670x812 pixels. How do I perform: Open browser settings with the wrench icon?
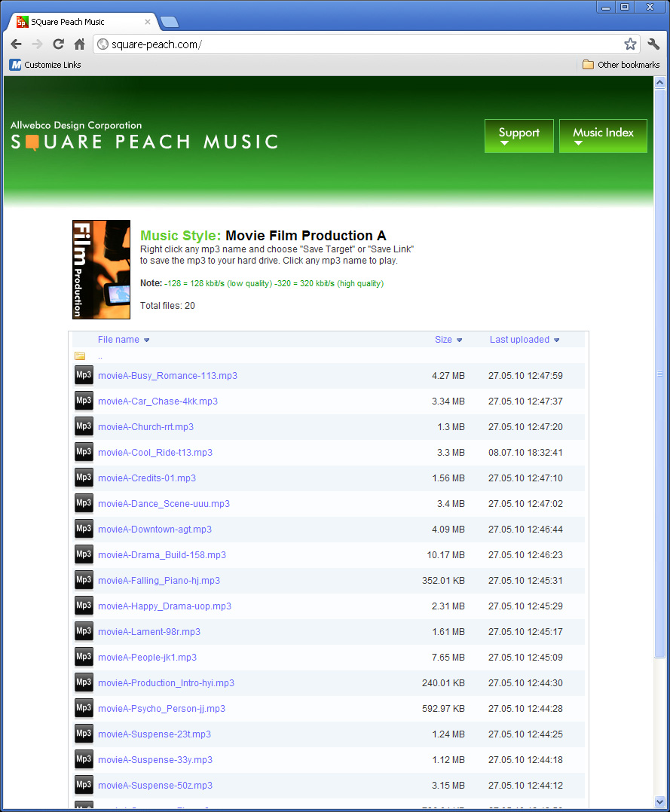(653, 44)
